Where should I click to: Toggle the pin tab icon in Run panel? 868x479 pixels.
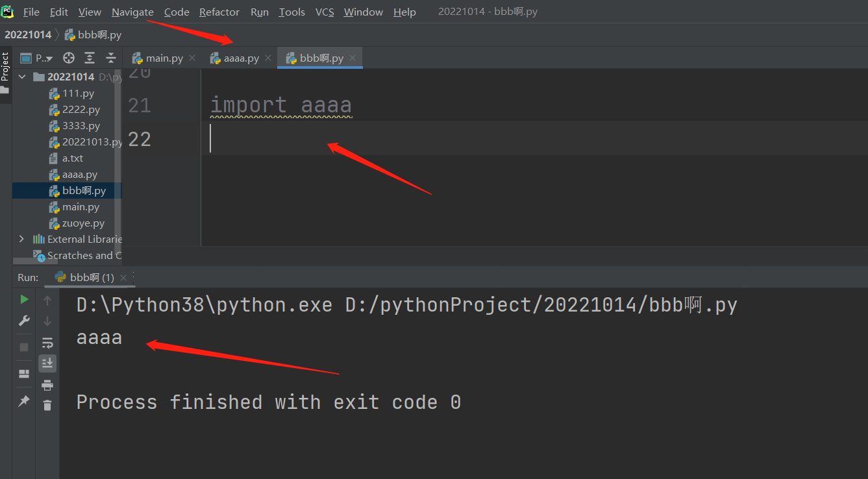coord(24,401)
